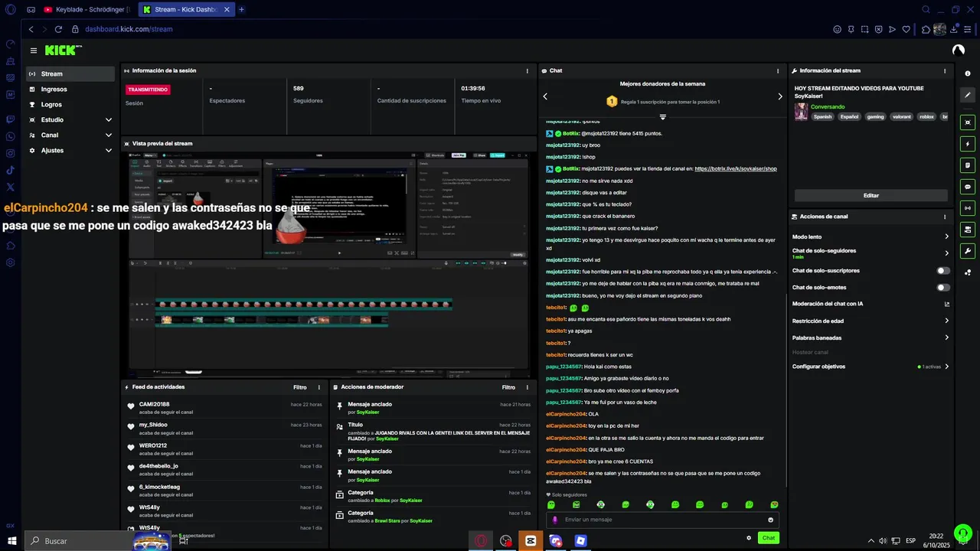The image size is (980, 551).
Task: Click the Editar button
Action: coord(871,195)
